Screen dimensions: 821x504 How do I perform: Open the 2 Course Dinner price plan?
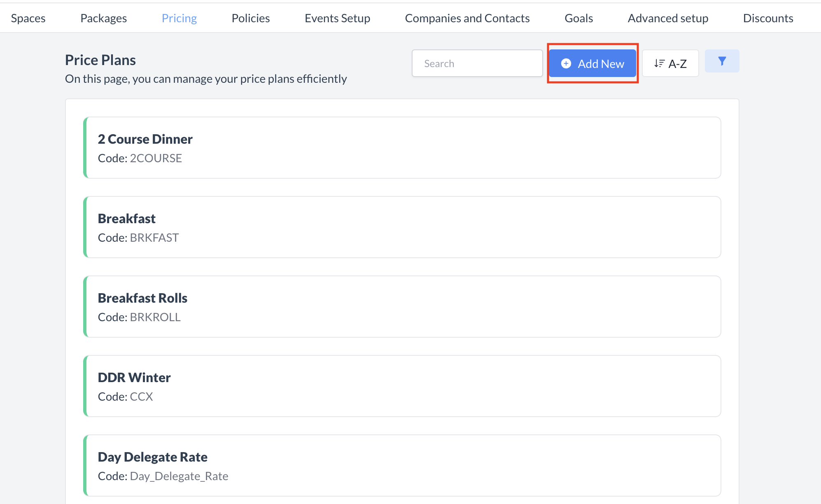(x=402, y=147)
